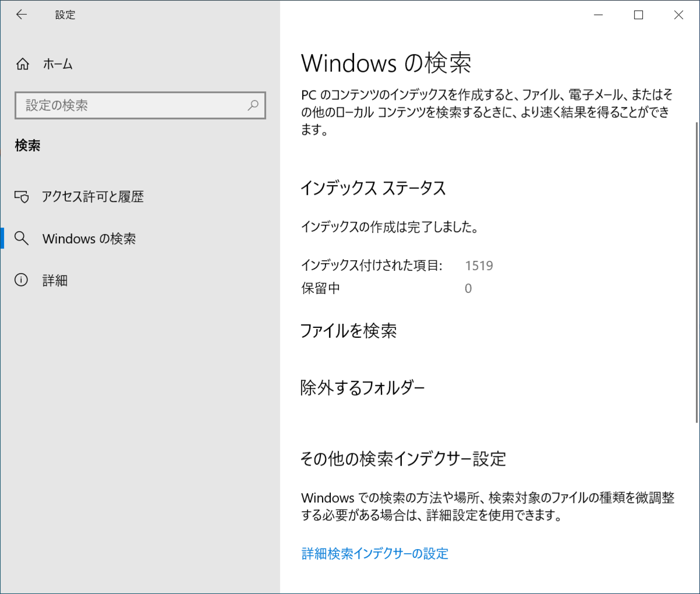700x594 pixels.
Task: Click the vertical scrollbar in the content pane
Action: 696,271
